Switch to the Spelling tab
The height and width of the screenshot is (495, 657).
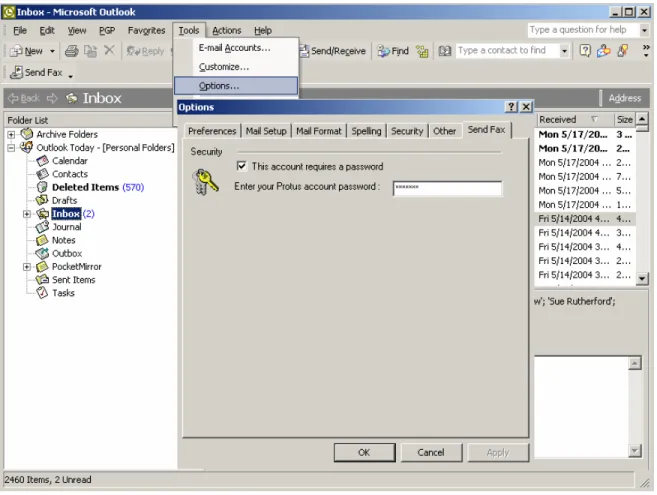pyautogui.click(x=366, y=131)
